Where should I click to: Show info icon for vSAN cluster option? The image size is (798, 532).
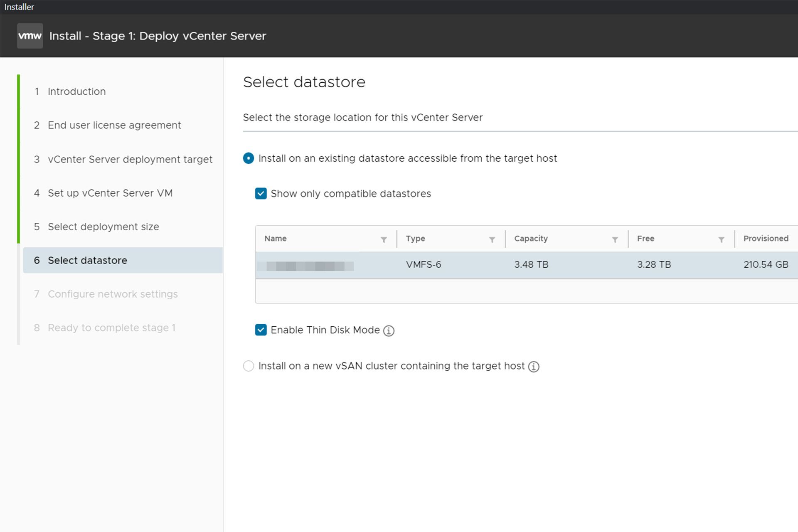click(534, 367)
